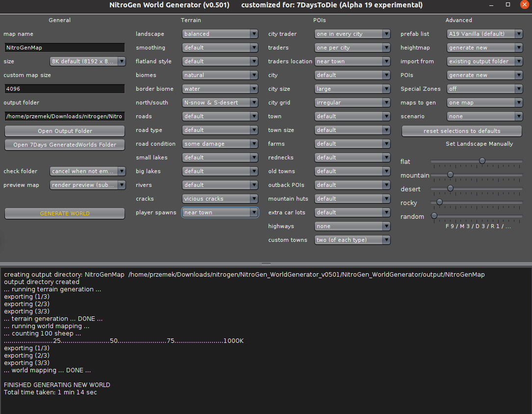Open the player spawns dropdown

[220, 212]
